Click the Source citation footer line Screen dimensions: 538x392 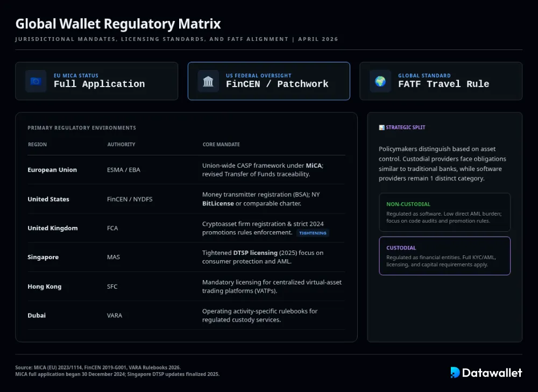click(x=98, y=367)
